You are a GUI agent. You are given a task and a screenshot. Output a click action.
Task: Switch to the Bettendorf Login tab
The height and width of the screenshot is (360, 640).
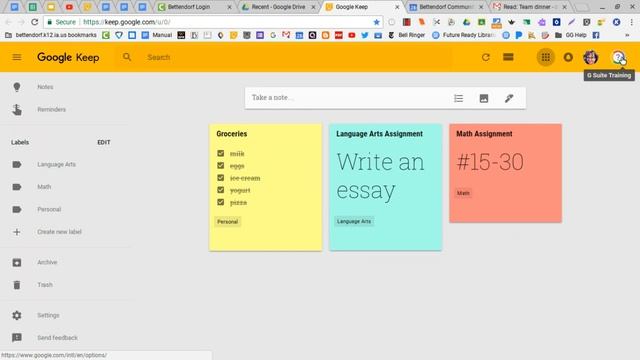pyautogui.click(x=195, y=7)
